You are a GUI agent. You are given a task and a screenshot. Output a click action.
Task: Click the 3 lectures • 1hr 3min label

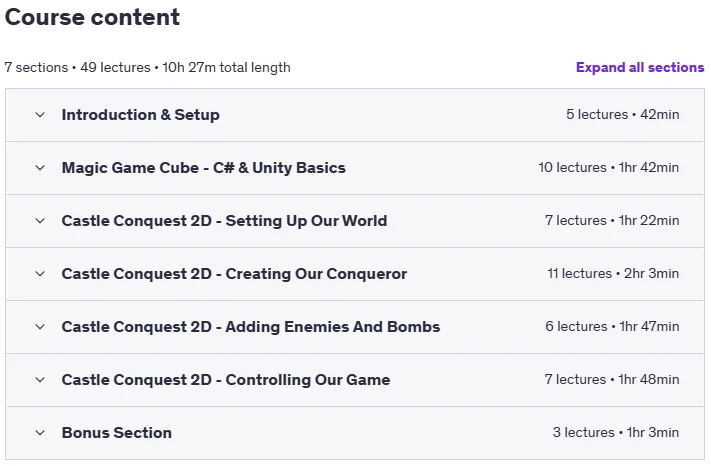pos(616,433)
